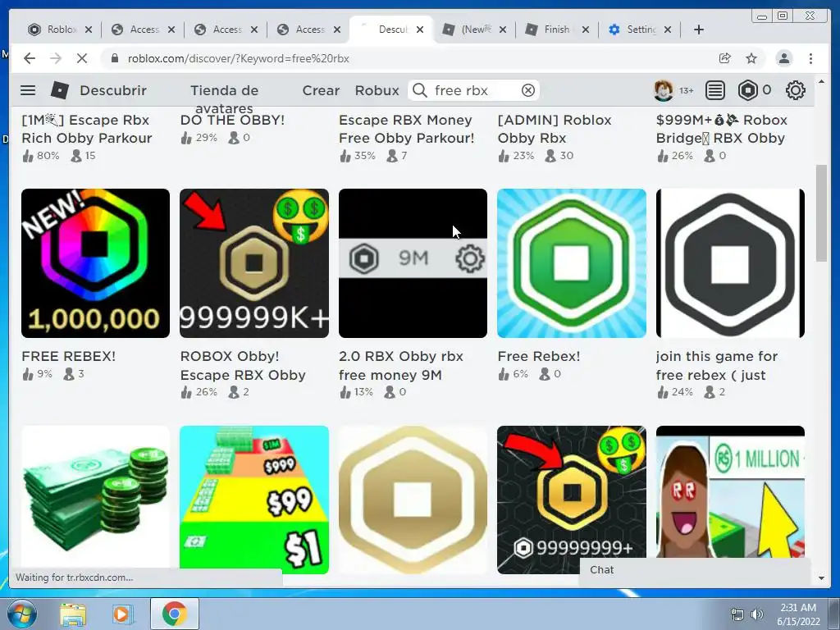Screen dimensions: 840x630
Task: Open the Robux balance icon
Action: 748,90
